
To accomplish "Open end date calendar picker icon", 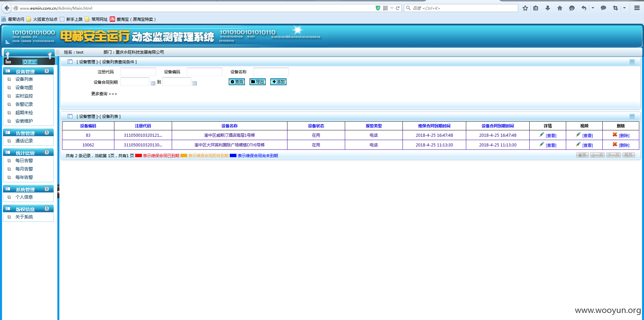I will pyautogui.click(x=195, y=83).
